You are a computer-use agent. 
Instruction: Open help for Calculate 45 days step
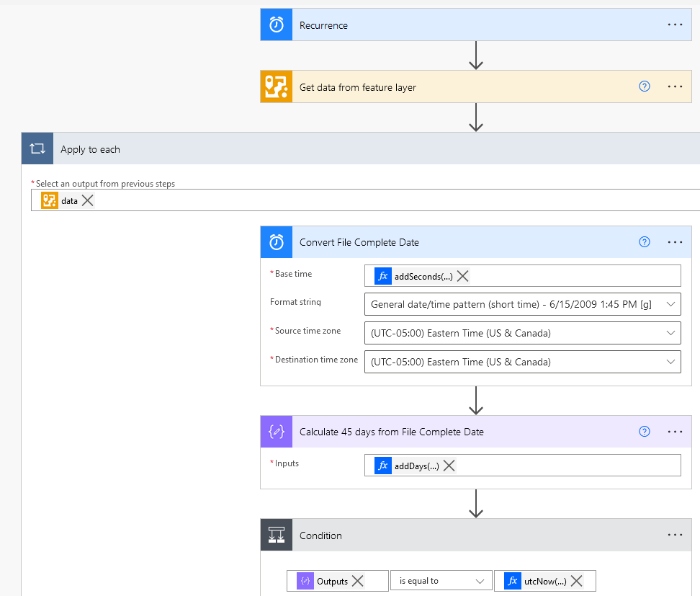click(645, 432)
